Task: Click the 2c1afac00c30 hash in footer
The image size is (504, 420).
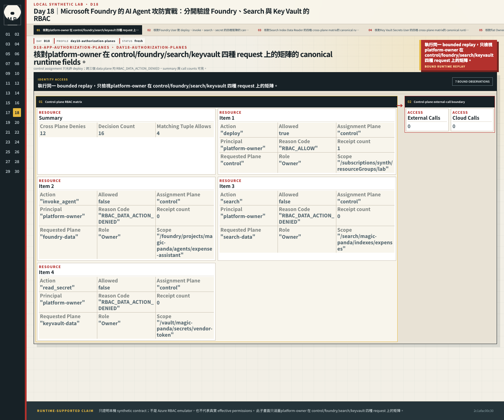Action: coord(483,411)
